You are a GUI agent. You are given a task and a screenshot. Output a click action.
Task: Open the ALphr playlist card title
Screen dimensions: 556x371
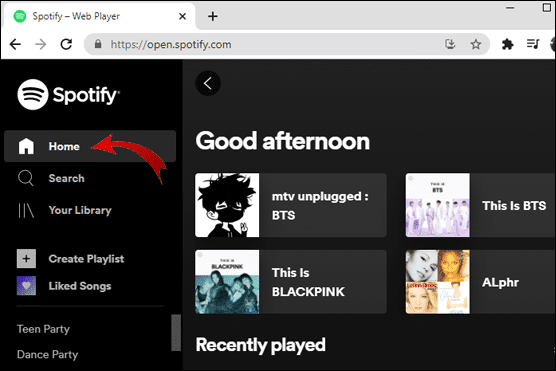click(x=500, y=282)
